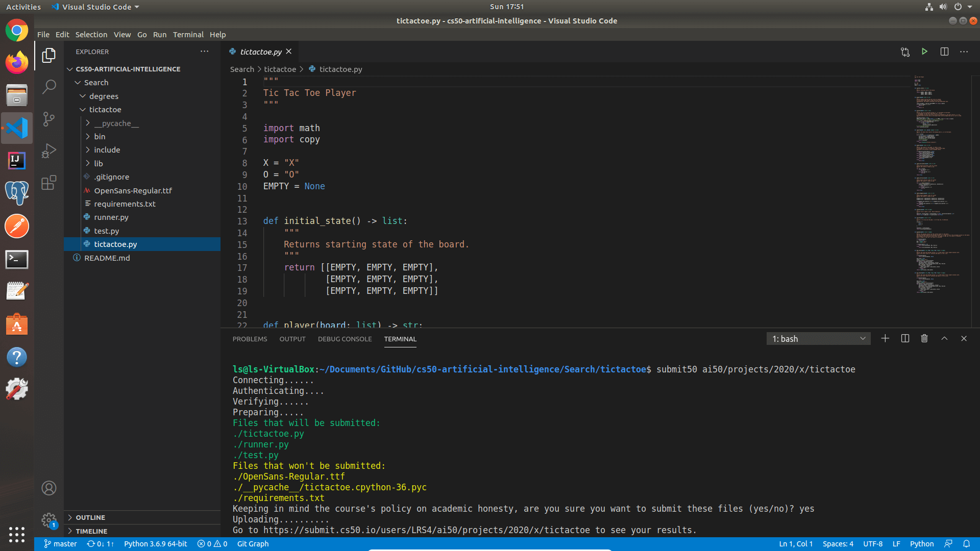
Task: Expand the OUTLINE section
Action: tap(90, 517)
